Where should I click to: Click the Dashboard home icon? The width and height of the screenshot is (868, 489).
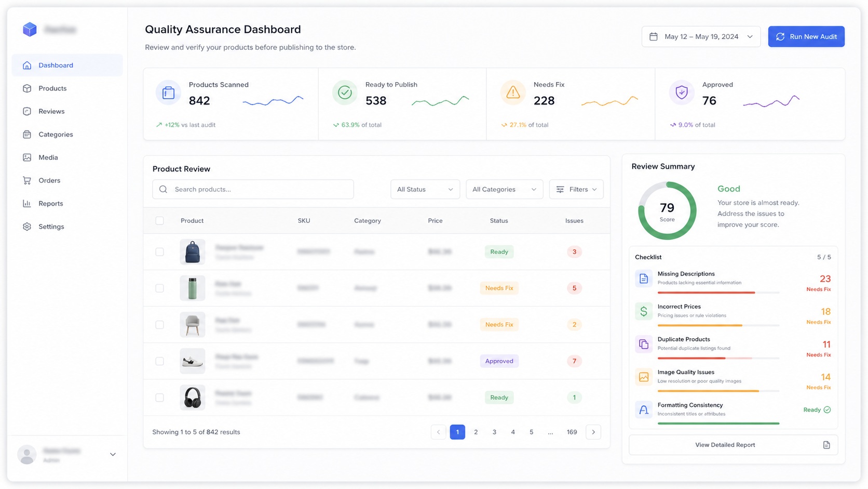click(27, 65)
